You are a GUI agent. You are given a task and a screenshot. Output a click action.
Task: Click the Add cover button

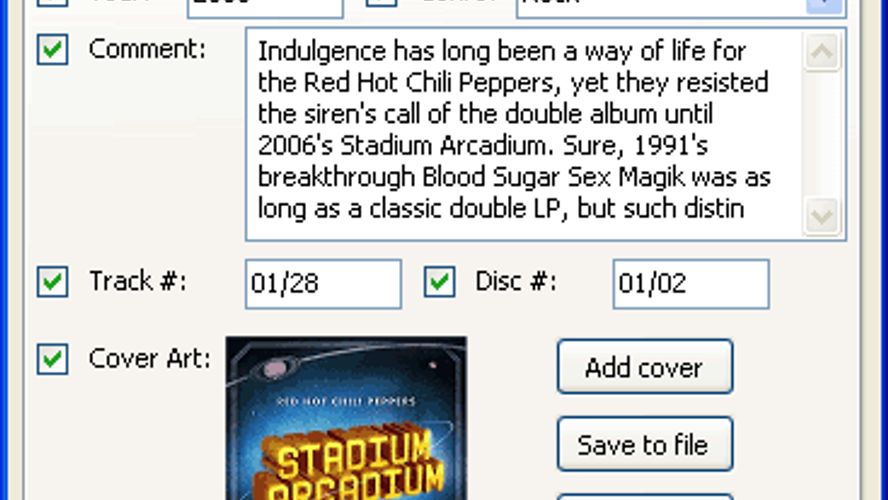[x=645, y=367]
